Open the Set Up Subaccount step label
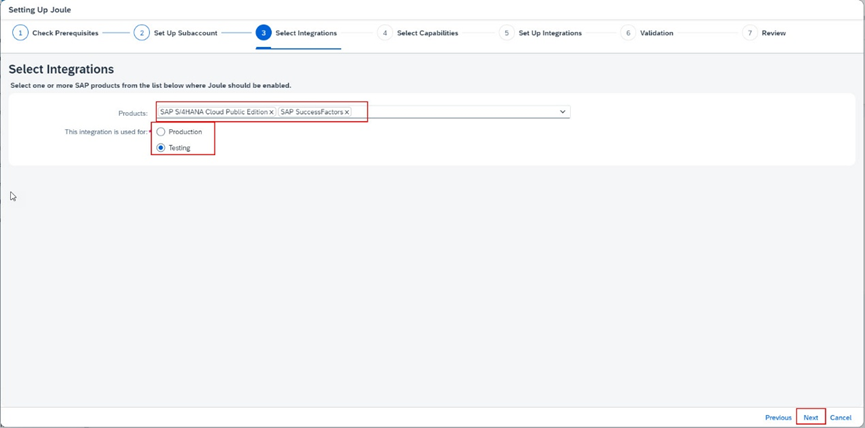Image resolution: width=865 pixels, height=428 pixels. coord(185,33)
